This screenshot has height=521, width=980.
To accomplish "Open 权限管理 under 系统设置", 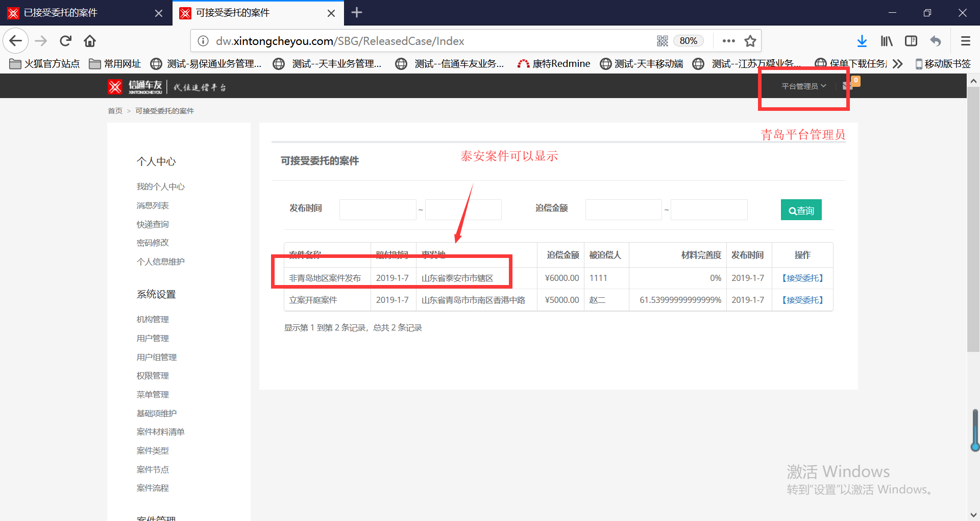I will pyautogui.click(x=152, y=375).
